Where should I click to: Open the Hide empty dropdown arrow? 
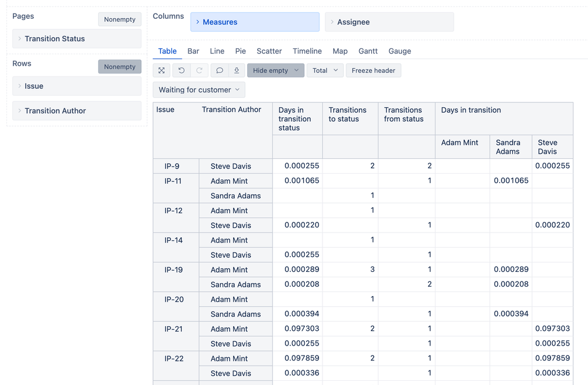[x=297, y=71]
